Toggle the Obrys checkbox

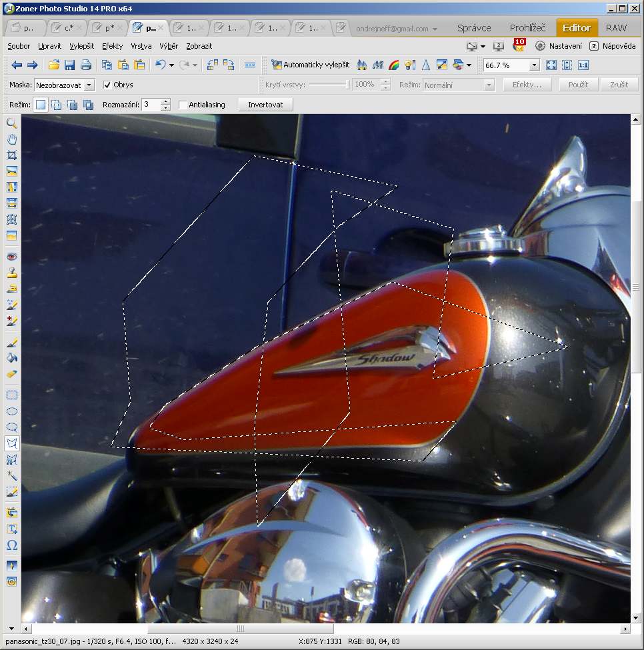tap(107, 85)
